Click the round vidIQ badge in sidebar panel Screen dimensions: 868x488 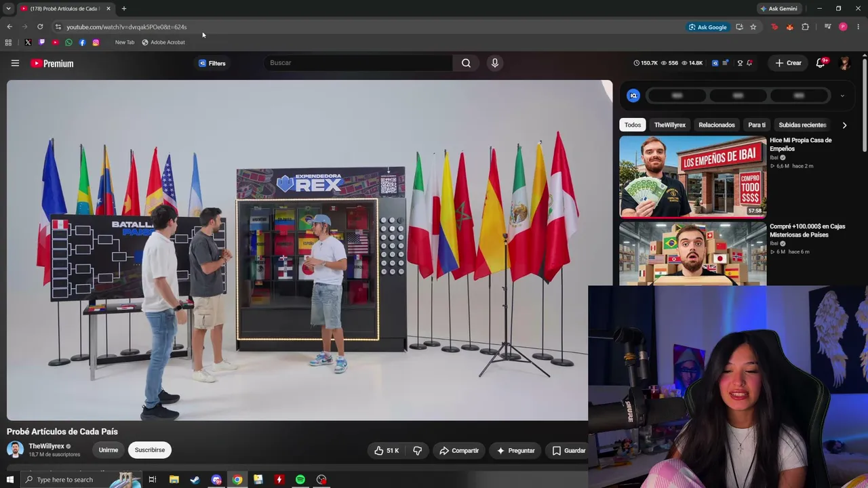pos(633,96)
